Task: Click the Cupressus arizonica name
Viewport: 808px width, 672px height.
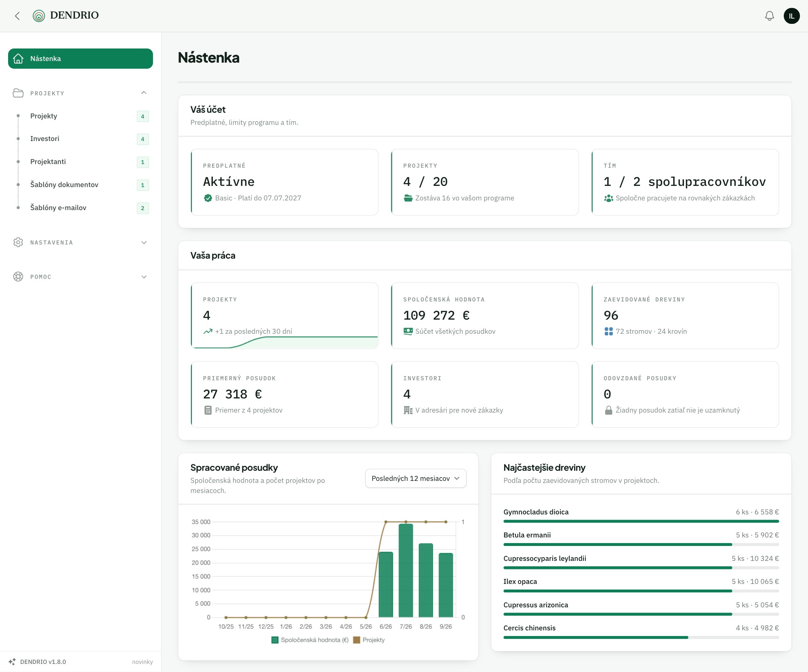Action: (536, 605)
